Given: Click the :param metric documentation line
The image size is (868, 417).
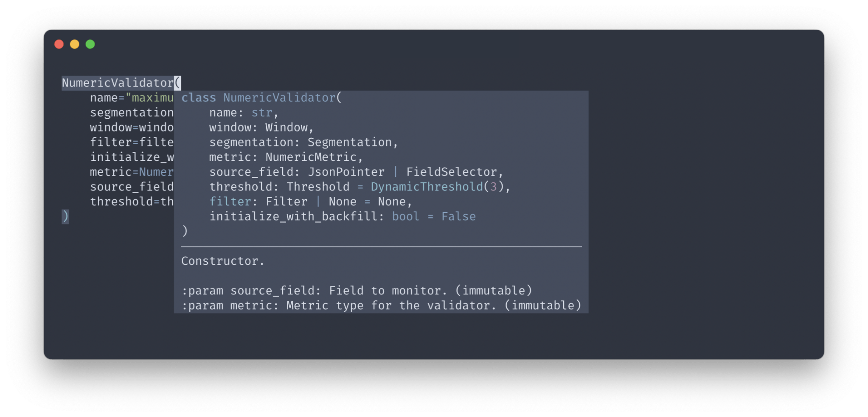Looking at the screenshot, I should [x=381, y=306].
